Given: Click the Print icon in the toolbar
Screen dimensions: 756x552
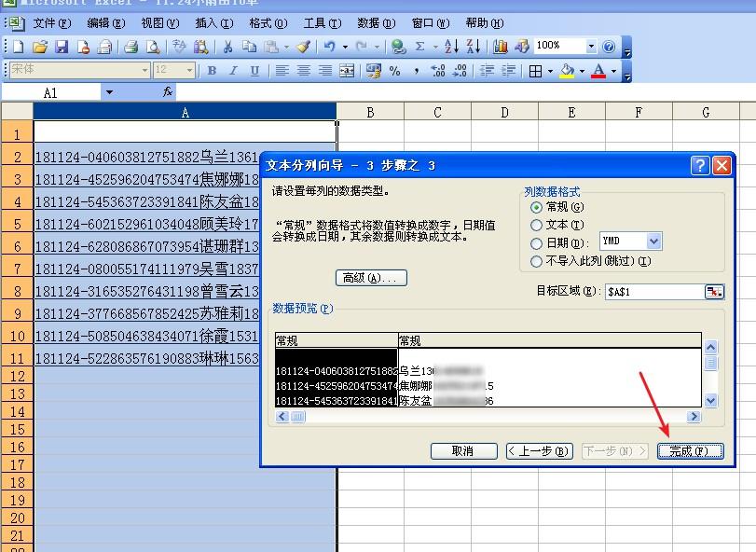Looking at the screenshot, I should [131, 47].
